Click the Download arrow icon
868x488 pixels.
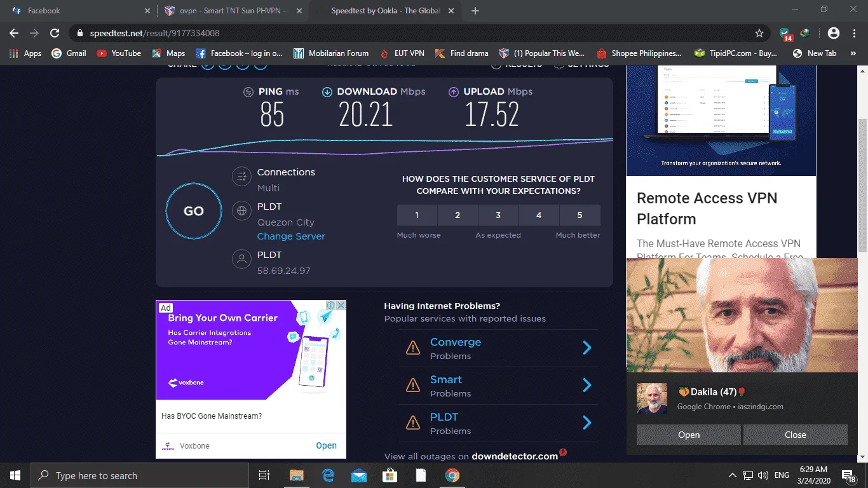coord(327,91)
